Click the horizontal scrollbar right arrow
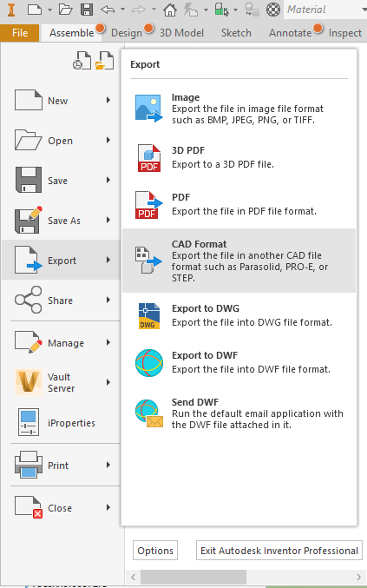The height and width of the screenshot is (588, 367). click(359, 577)
